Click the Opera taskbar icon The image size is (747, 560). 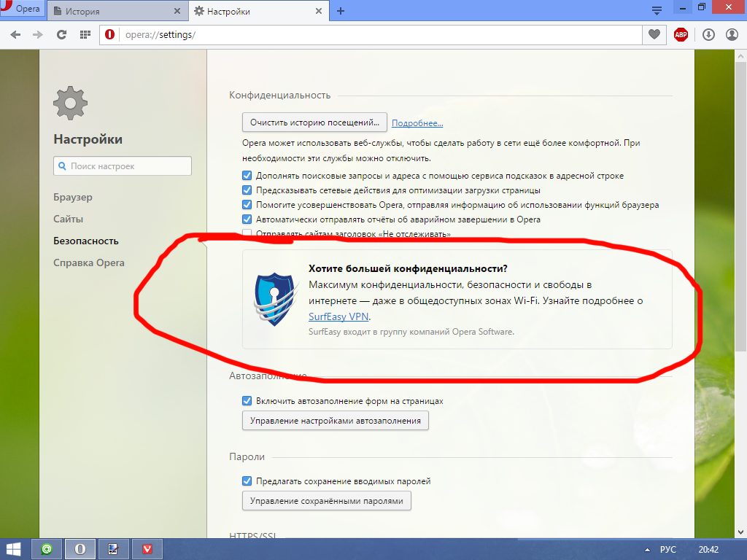(x=80, y=549)
